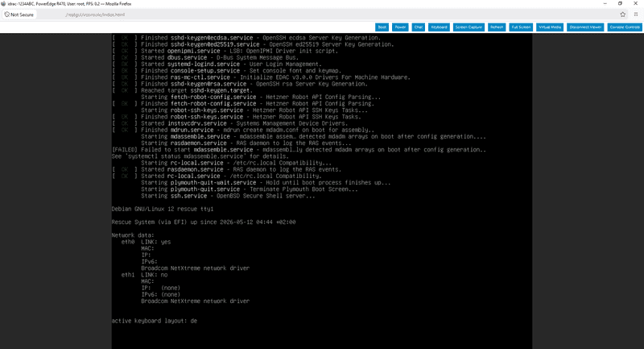Click 'Starting rc-local.service' console line
The width and height of the screenshot is (644, 349).
point(236,163)
